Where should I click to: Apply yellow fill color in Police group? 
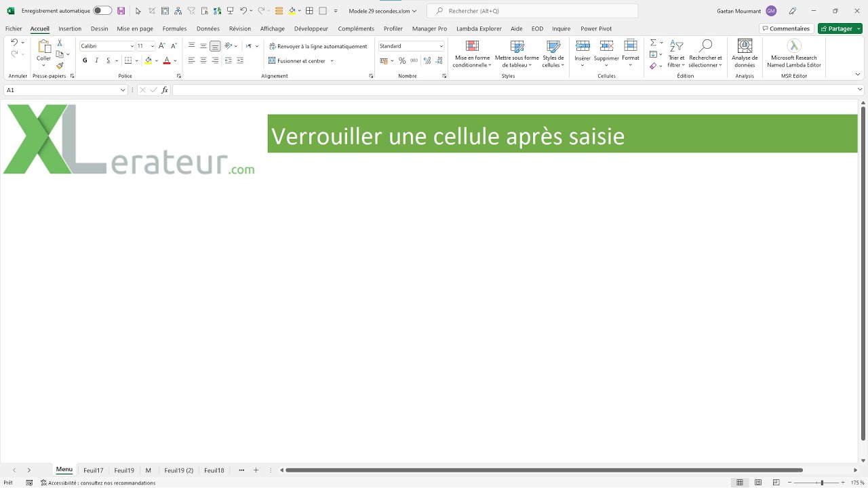click(149, 60)
